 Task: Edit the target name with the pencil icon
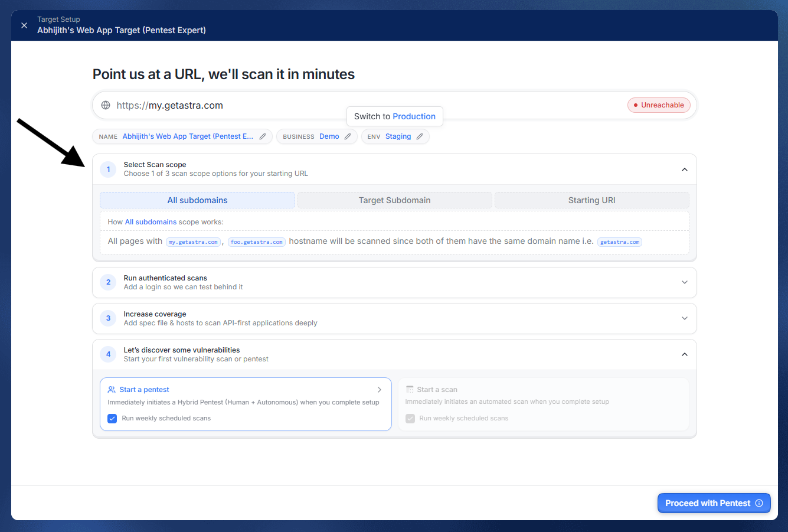pos(263,136)
